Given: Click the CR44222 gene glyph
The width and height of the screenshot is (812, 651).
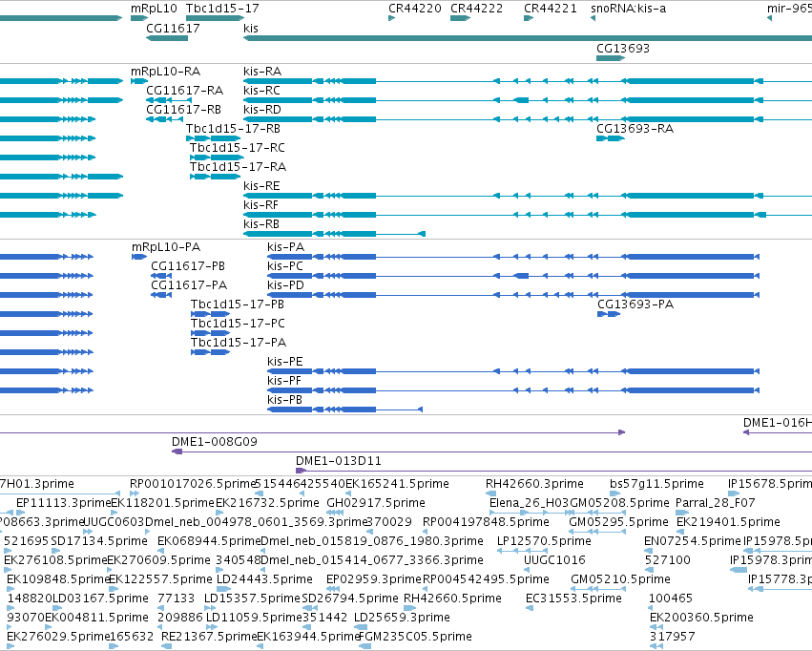Looking at the screenshot, I should 460,19.
